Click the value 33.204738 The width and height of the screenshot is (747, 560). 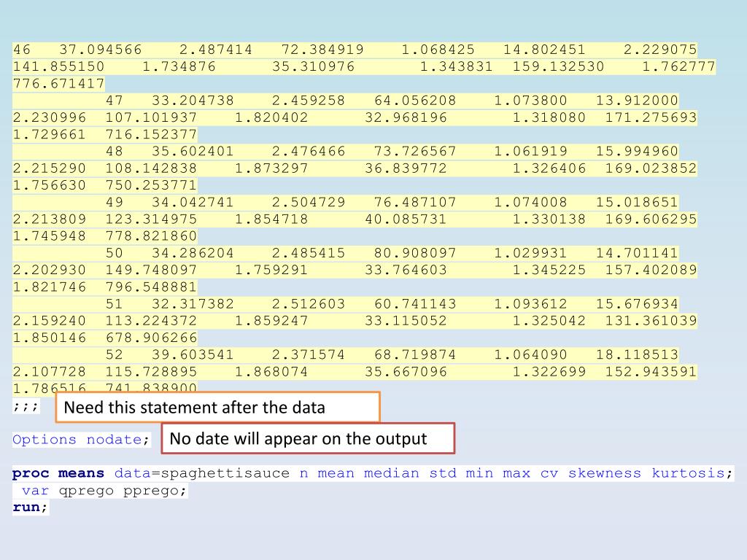[x=193, y=101]
